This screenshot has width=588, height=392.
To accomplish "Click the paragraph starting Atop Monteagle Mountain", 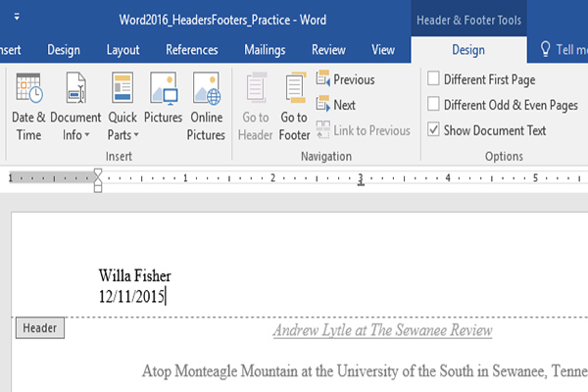I will [365, 371].
